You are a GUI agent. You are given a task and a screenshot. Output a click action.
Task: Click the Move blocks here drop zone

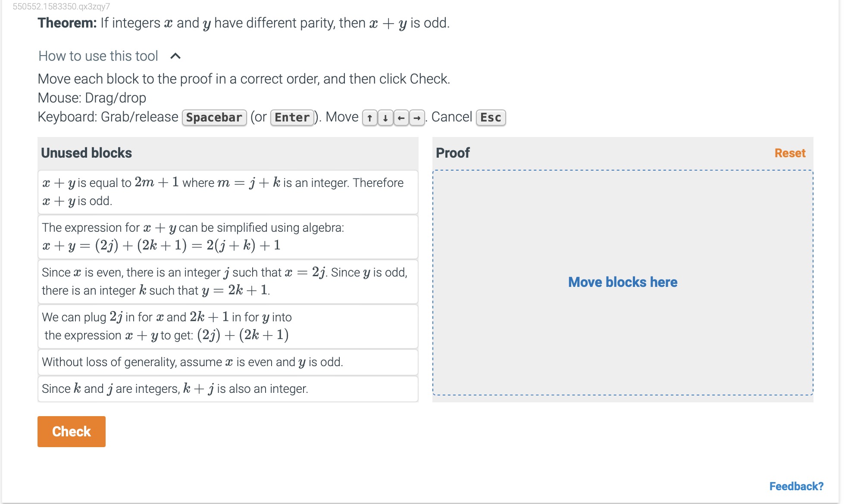[x=623, y=282]
